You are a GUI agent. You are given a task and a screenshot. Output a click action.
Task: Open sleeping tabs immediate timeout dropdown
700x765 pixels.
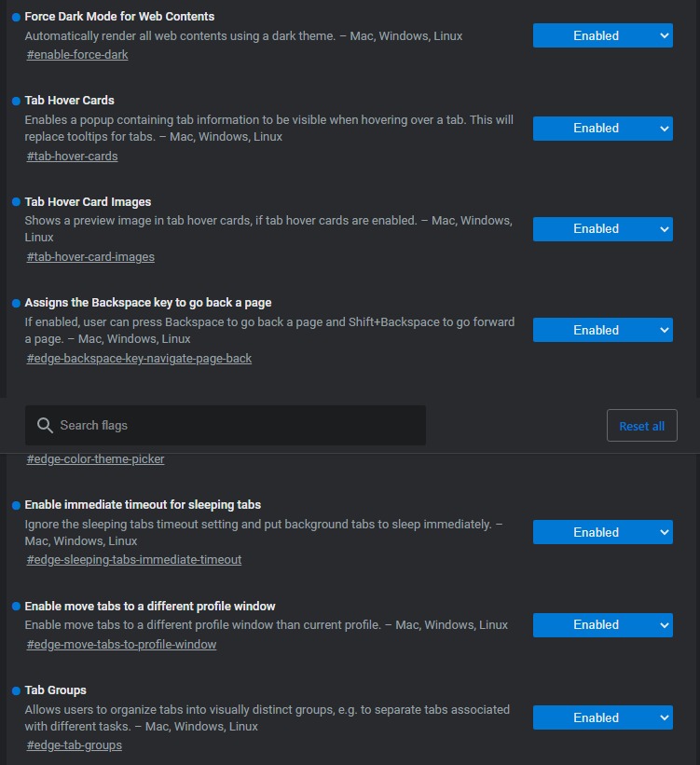pos(603,532)
